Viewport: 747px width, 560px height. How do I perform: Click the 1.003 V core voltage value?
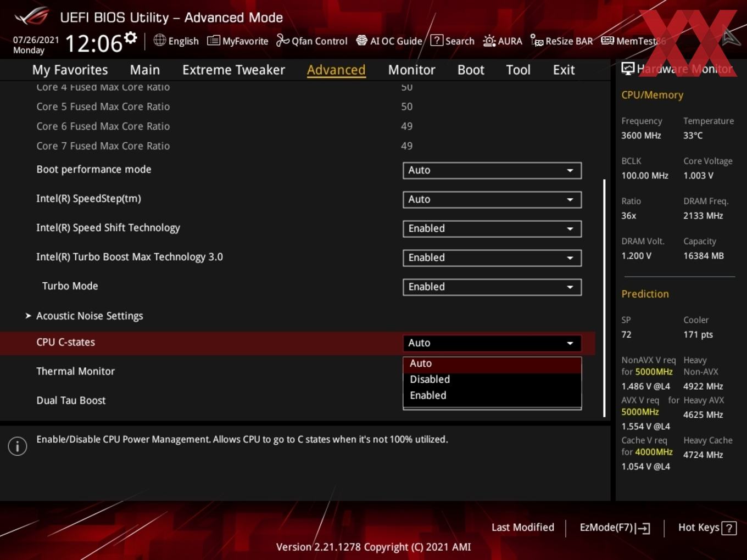698,176
